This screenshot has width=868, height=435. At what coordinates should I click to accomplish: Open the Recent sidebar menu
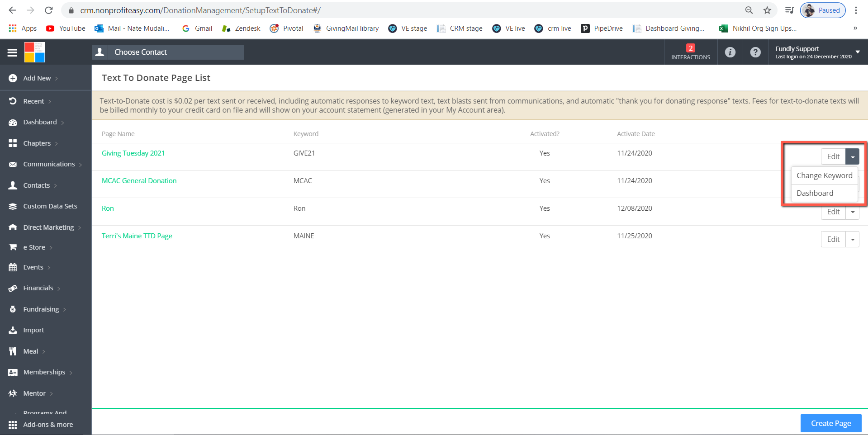(x=37, y=101)
